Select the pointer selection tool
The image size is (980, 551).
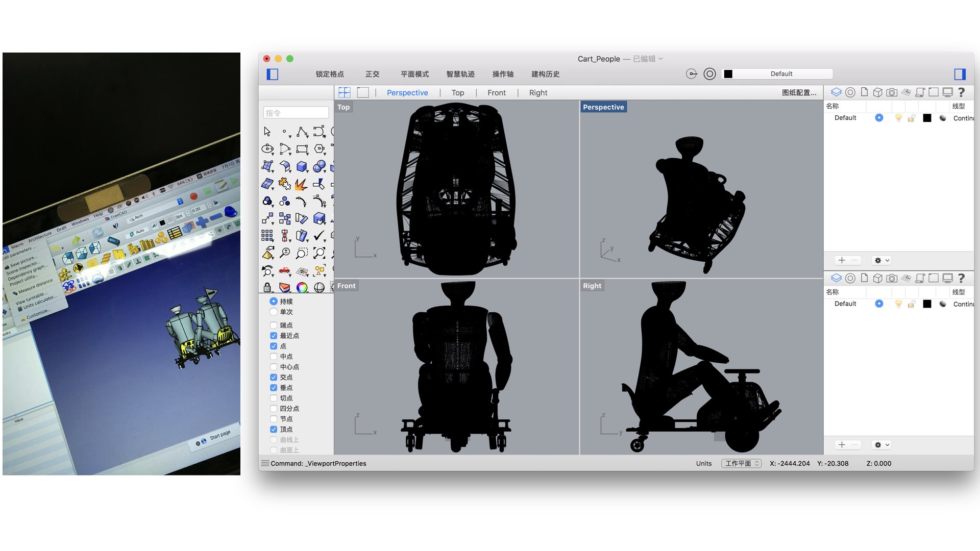[x=267, y=132]
